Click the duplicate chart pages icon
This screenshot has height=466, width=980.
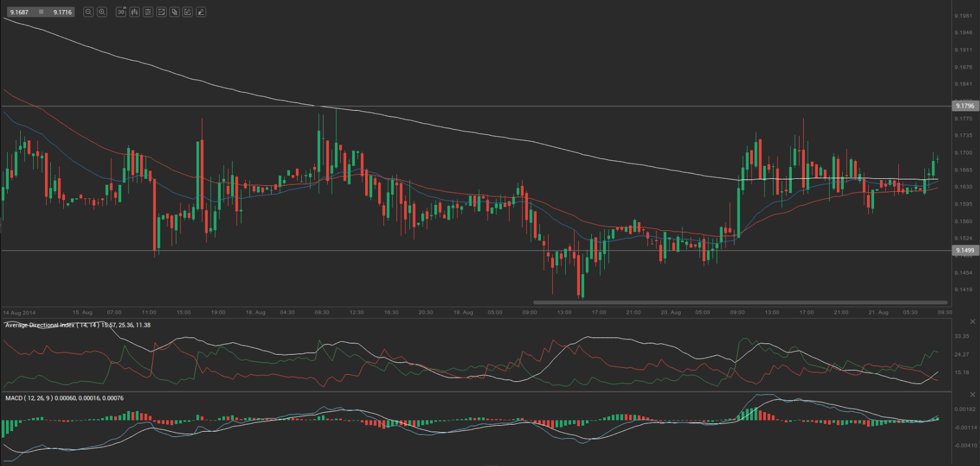click(x=175, y=12)
